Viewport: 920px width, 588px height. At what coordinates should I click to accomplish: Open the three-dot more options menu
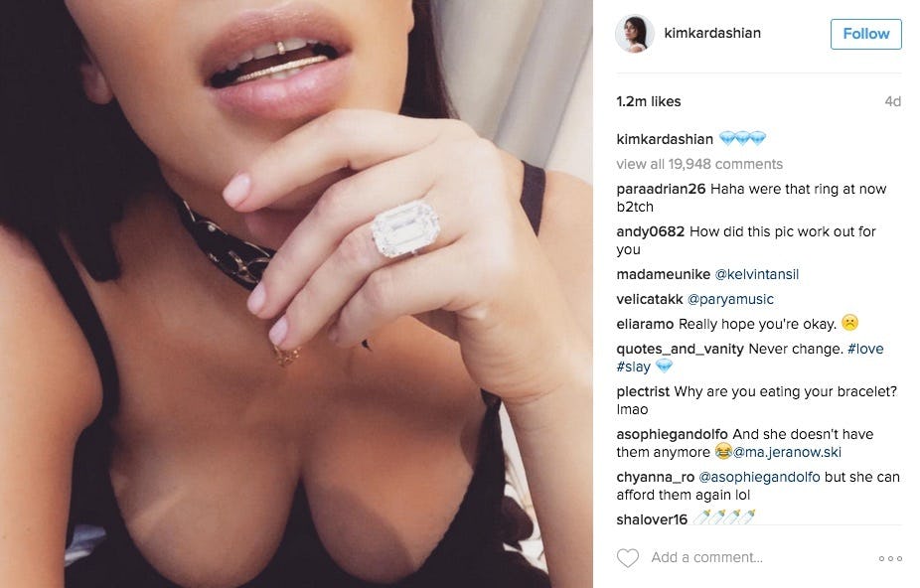(890, 558)
